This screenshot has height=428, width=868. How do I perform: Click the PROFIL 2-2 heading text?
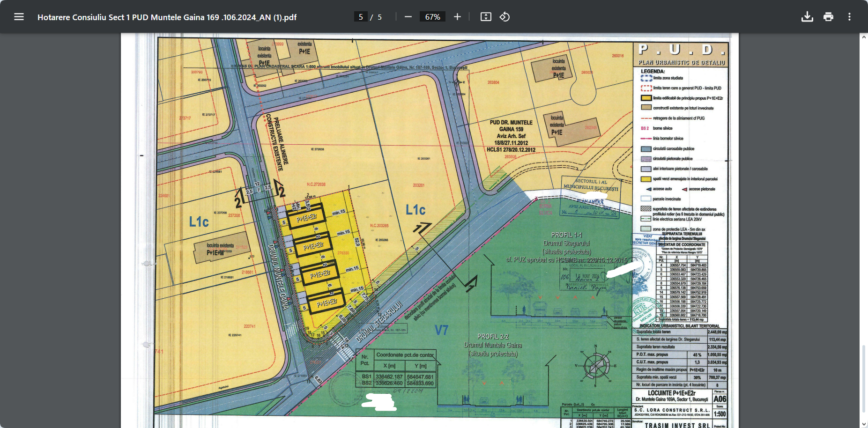point(493,336)
